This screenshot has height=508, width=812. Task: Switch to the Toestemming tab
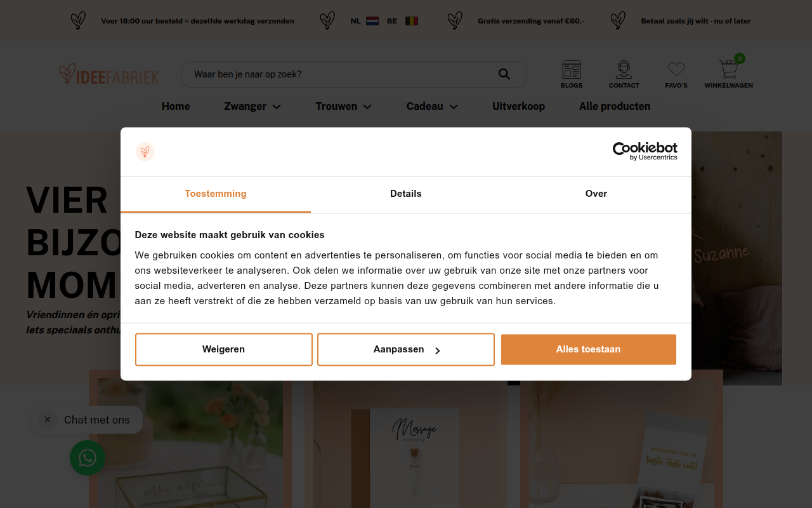point(216,194)
